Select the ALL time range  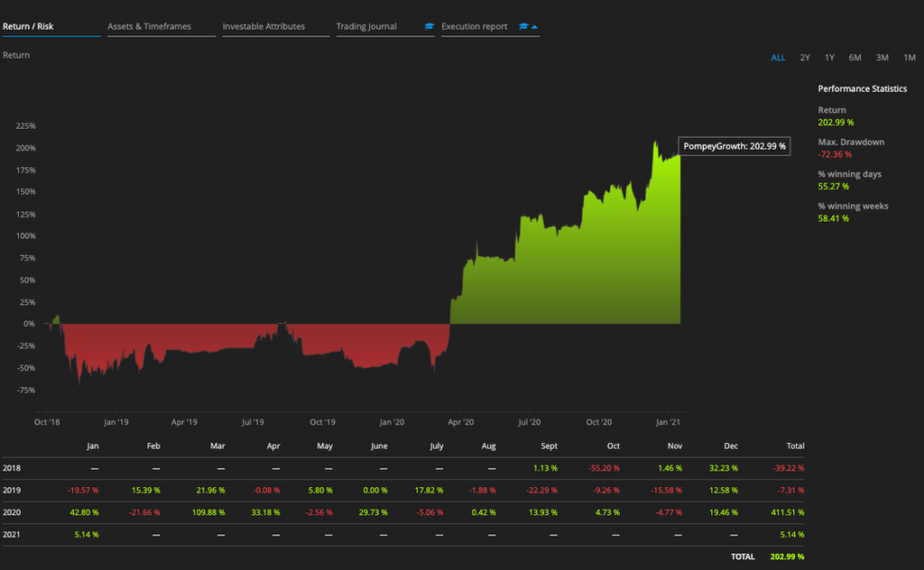[778, 57]
